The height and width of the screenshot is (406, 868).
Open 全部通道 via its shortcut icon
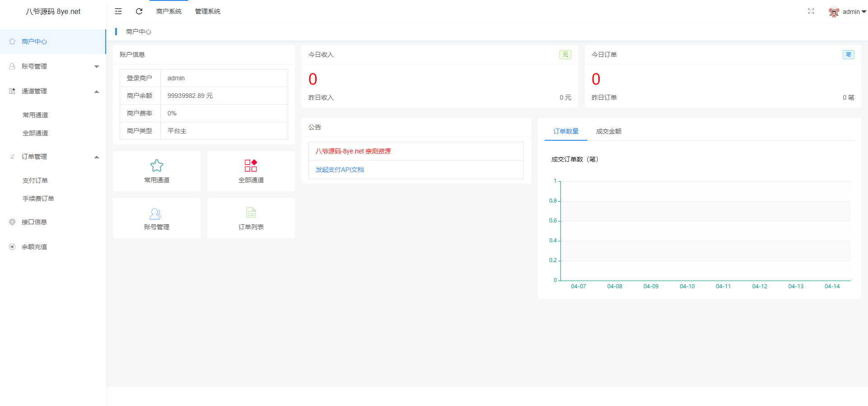[250, 166]
